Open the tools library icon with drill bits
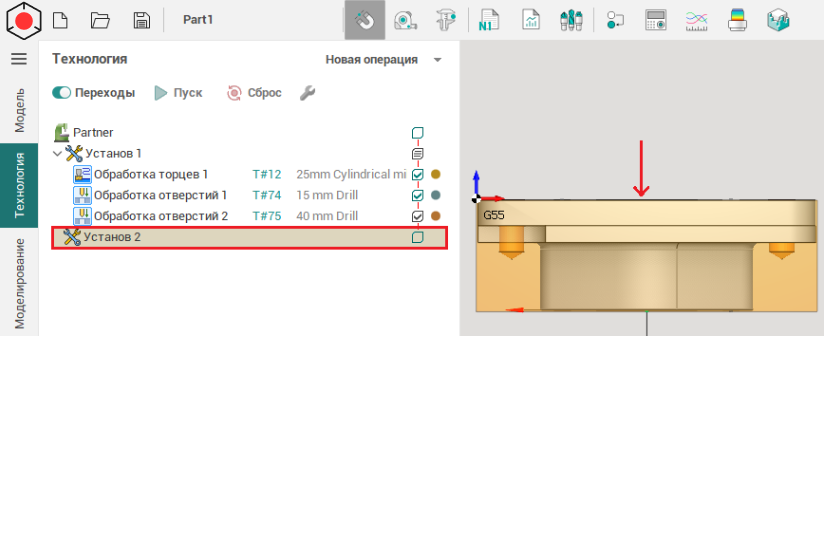The height and width of the screenshot is (544, 824). point(571,20)
